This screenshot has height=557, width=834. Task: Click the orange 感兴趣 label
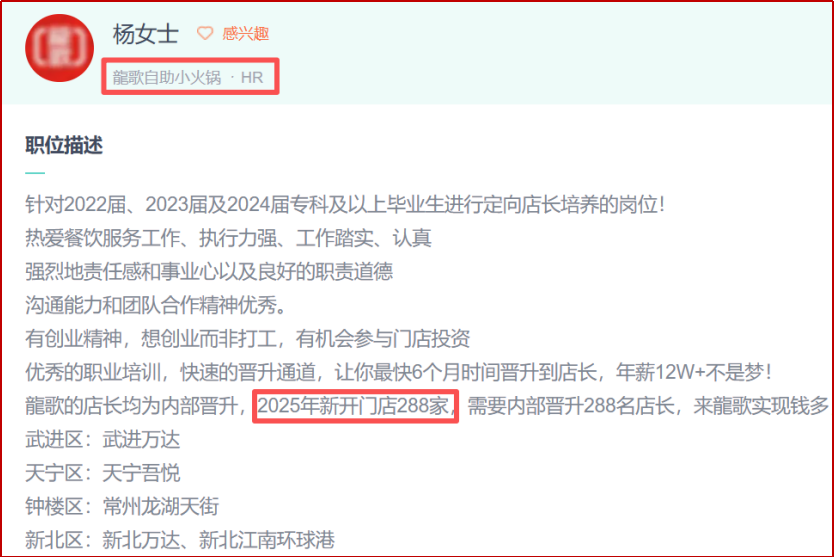(x=246, y=34)
